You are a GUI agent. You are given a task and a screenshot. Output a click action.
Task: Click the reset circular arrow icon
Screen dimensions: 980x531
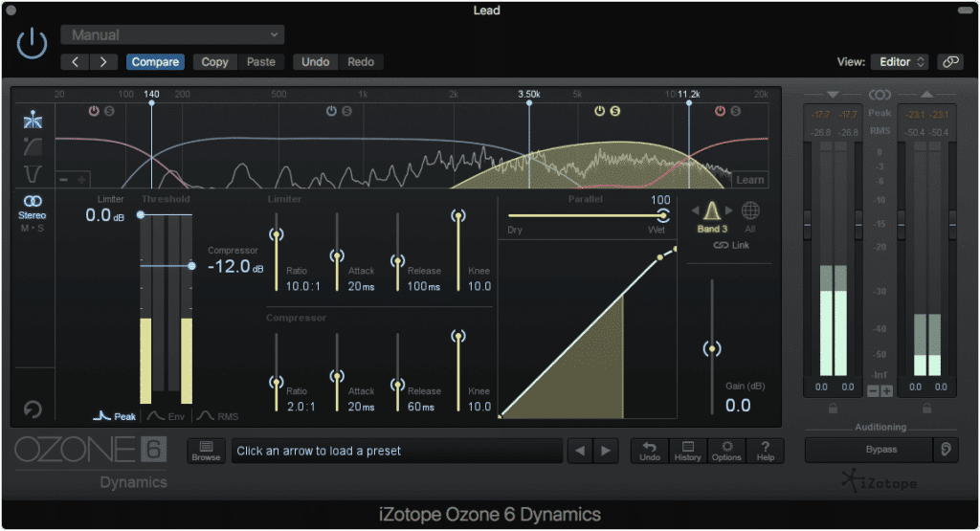(33, 409)
